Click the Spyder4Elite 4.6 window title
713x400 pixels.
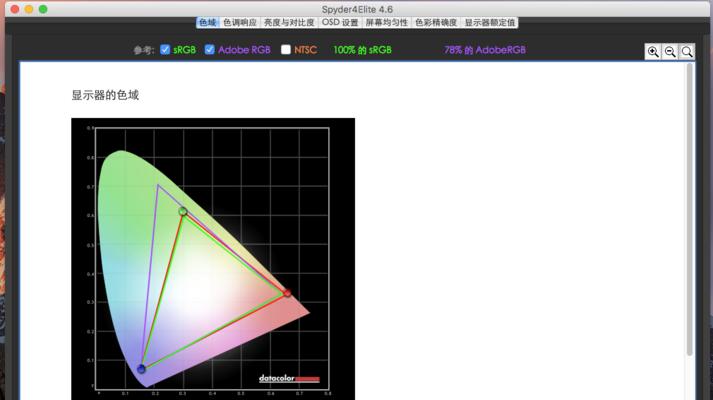(x=357, y=9)
